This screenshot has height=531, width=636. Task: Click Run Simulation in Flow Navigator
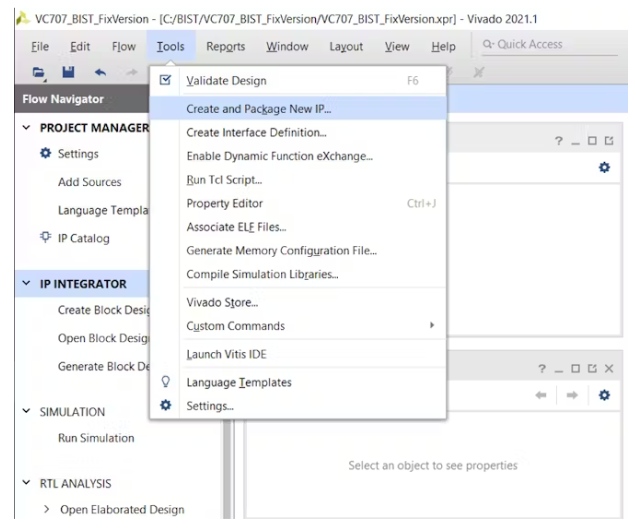coord(95,438)
